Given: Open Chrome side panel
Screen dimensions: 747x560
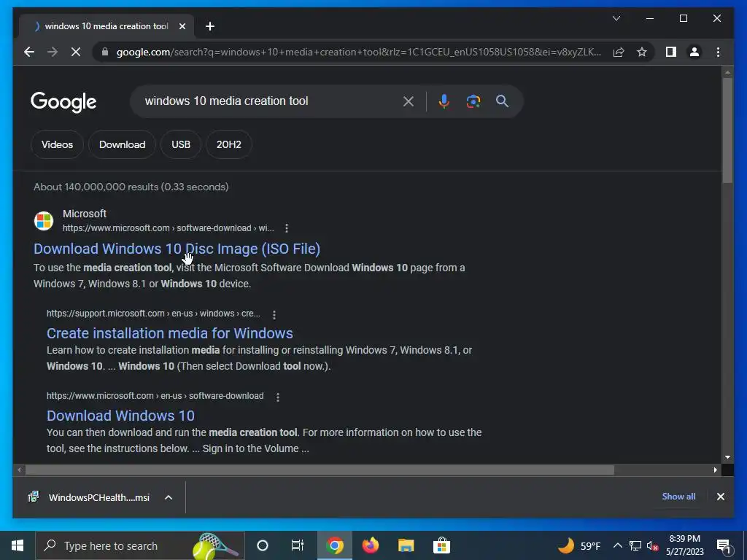Looking at the screenshot, I should click(x=671, y=52).
